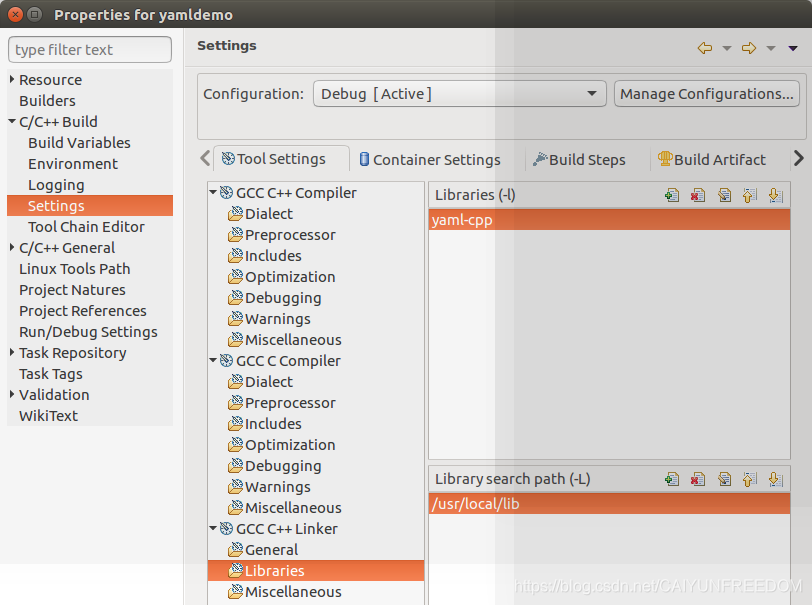
Task: Move path down in Library search path toolbar
Action: click(x=775, y=479)
